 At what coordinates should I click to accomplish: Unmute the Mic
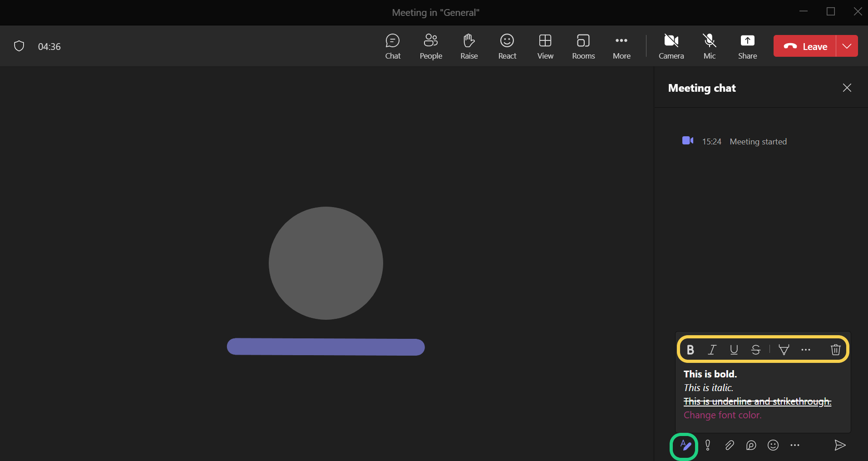[709, 46]
